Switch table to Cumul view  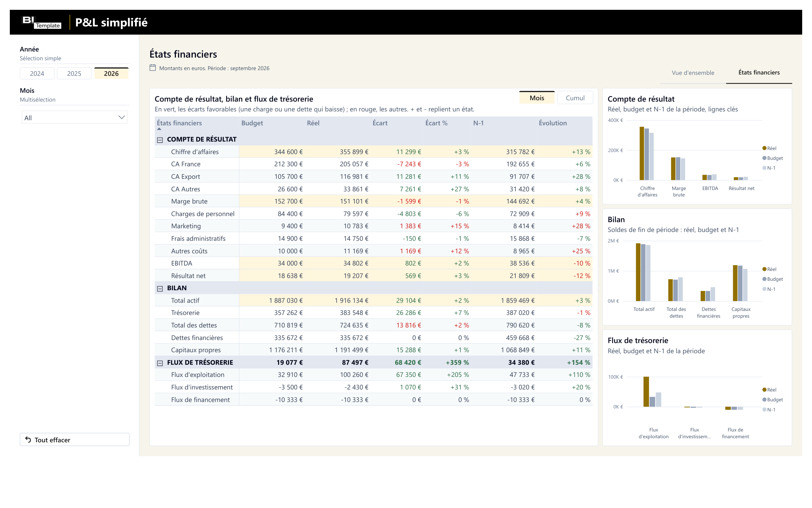click(x=575, y=98)
